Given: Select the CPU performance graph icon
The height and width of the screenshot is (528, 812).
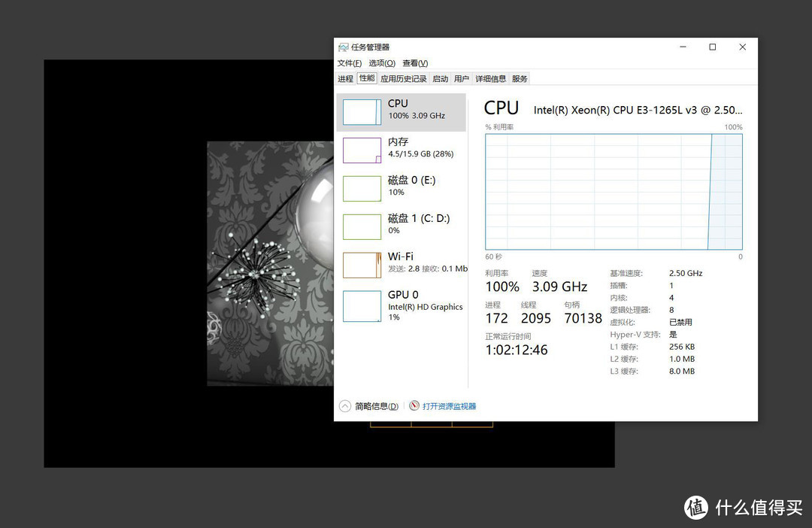Looking at the screenshot, I should point(362,111).
